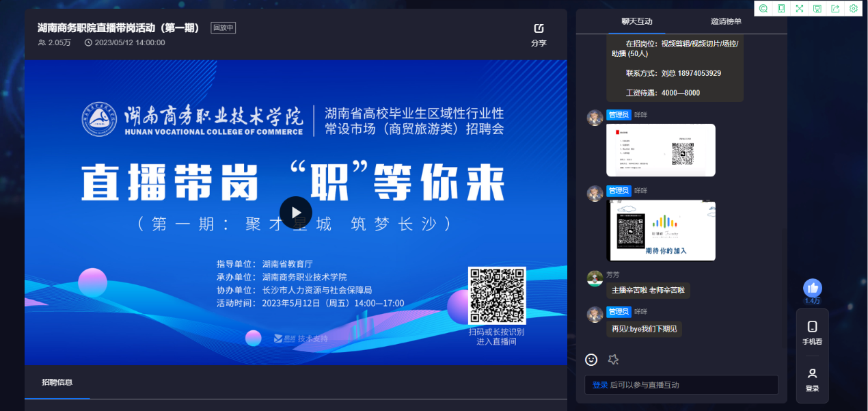Switch to the 邀请榜单 tab

pos(726,21)
